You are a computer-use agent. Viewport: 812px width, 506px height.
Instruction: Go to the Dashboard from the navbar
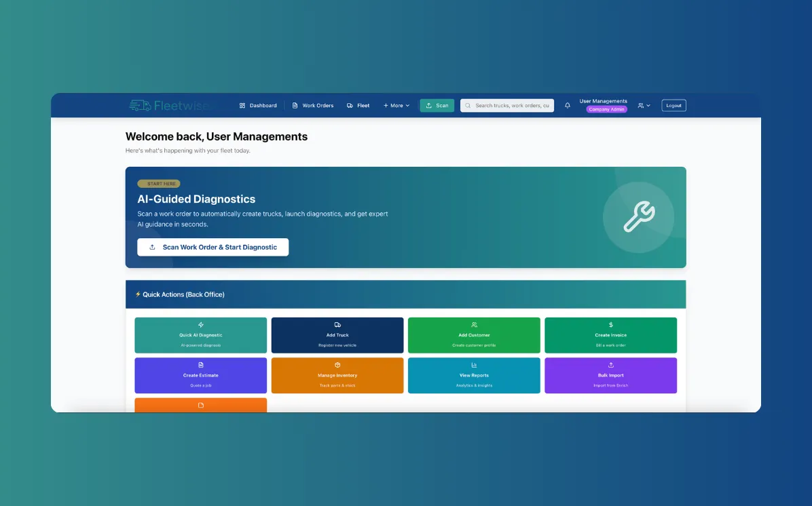(258, 105)
